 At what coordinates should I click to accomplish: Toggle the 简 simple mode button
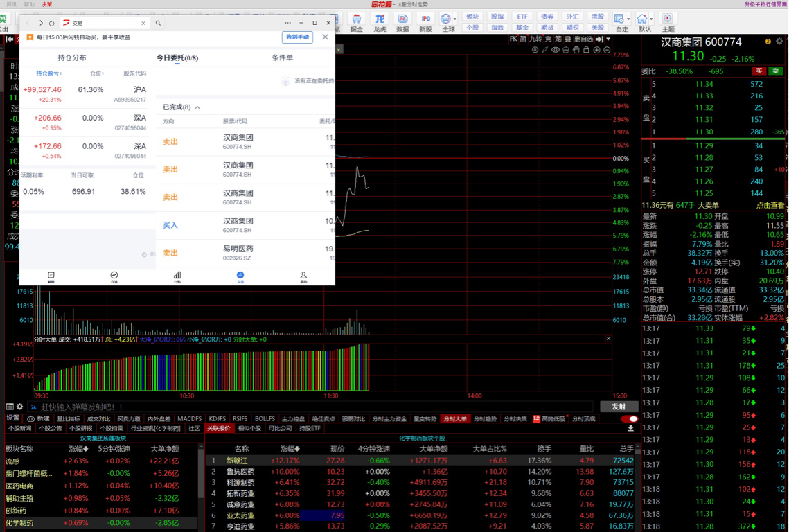[523, 39]
